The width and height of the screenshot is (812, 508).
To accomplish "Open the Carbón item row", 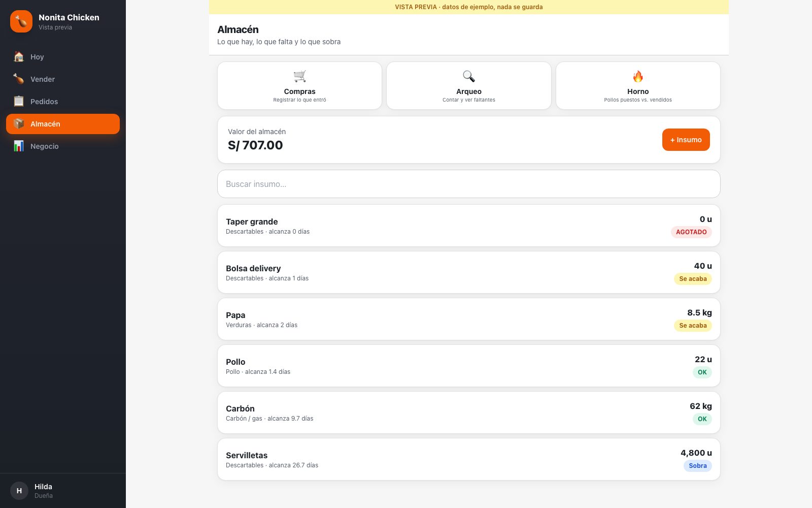I will pos(469,412).
